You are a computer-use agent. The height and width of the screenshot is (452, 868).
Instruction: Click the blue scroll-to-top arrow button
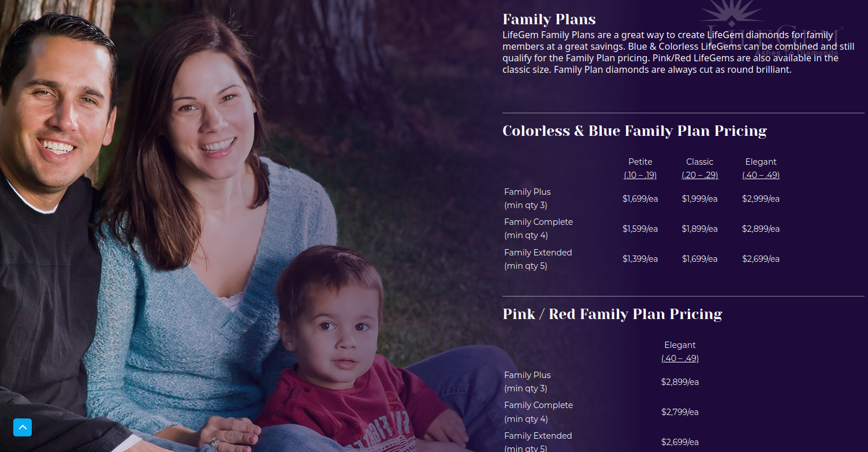[x=23, y=427]
